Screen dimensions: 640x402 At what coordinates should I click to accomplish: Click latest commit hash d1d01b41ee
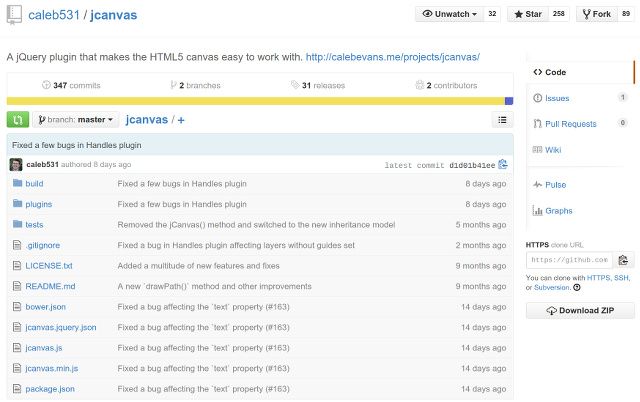tap(472, 165)
